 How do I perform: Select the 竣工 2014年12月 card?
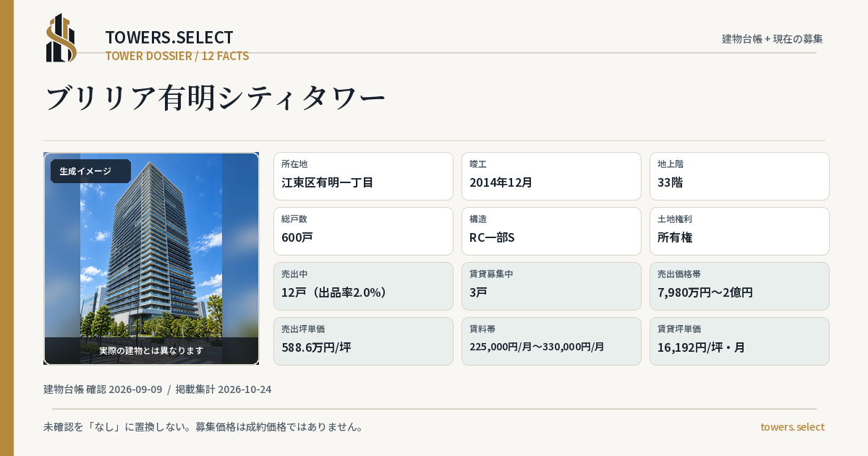pos(551,176)
